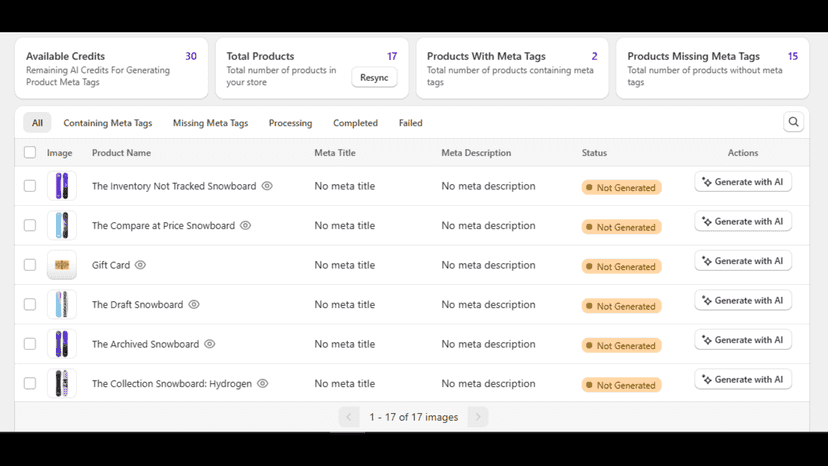Click the Resync button
828x466 pixels.
point(374,78)
